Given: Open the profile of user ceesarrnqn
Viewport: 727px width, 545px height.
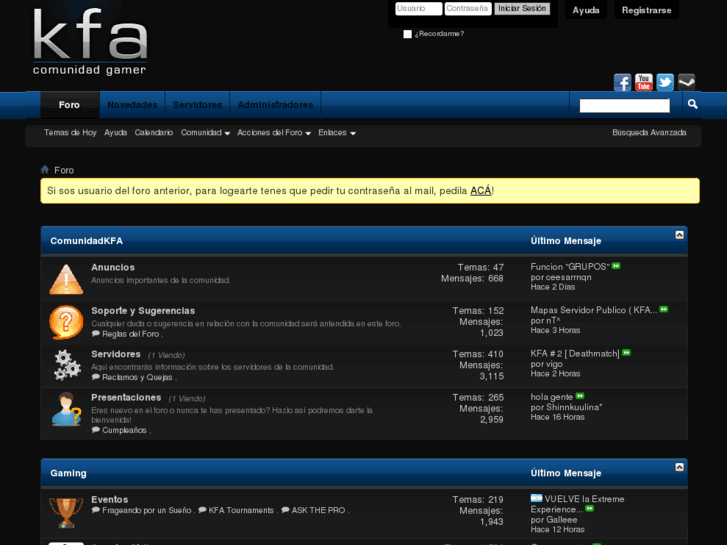Looking at the screenshot, I should (568, 277).
